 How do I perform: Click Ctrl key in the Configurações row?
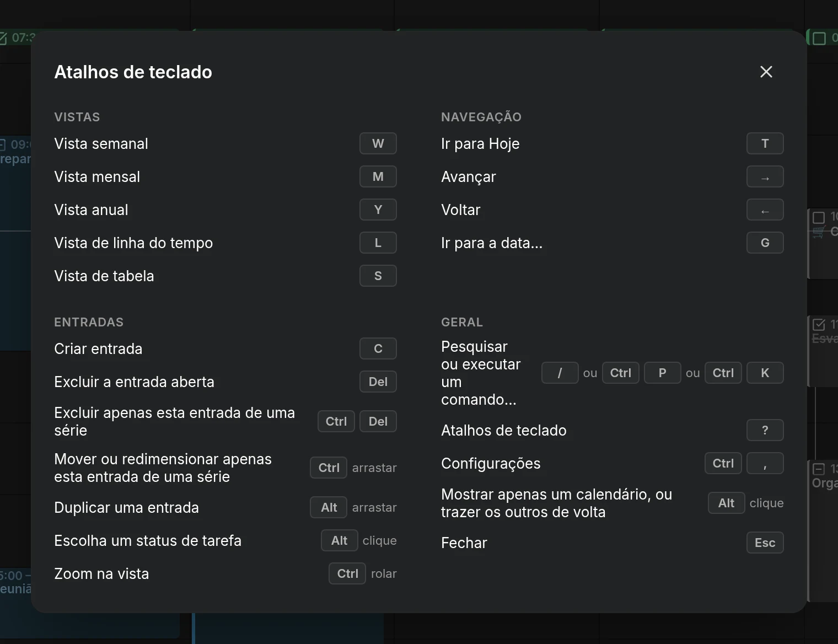click(x=723, y=463)
